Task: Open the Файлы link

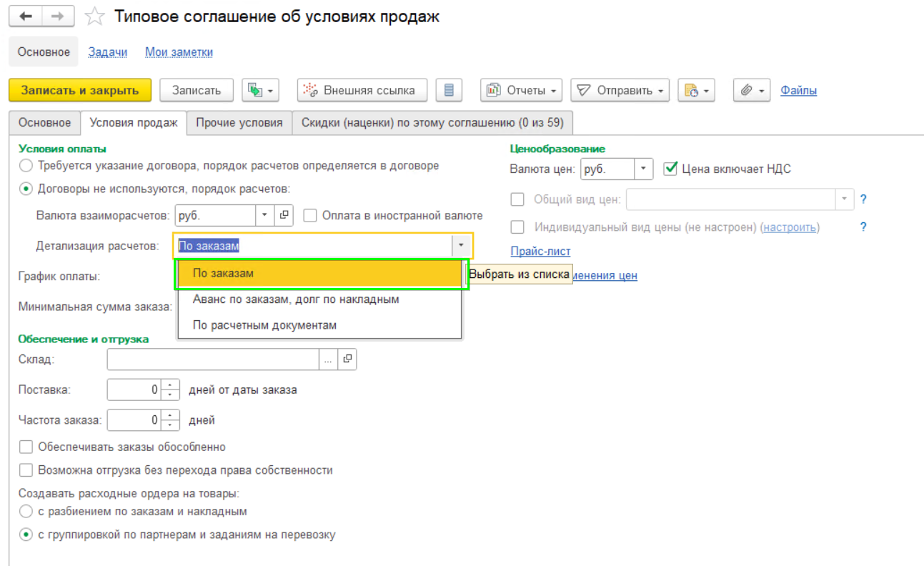Action: [798, 91]
